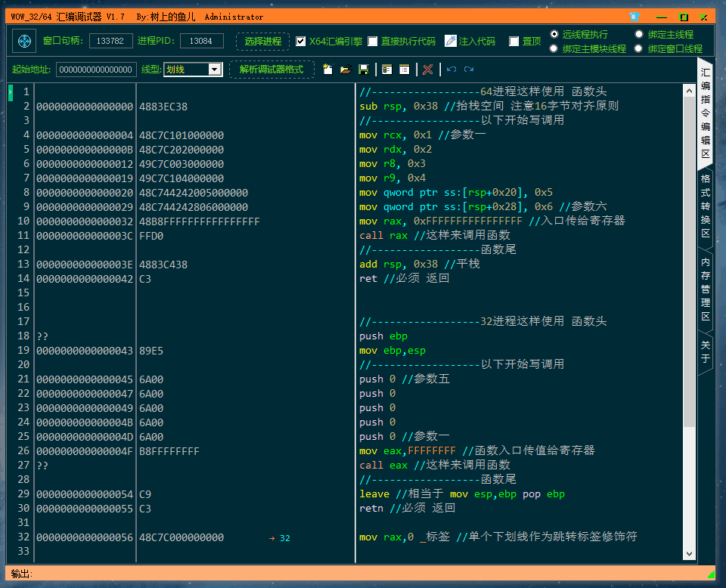Select the 绑定主线程 radio button
Viewport: 726px width, 588px height.
click(639, 34)
